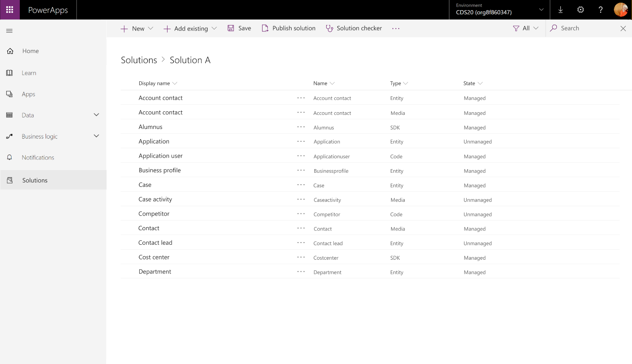Open settings gear in top bar
The image size is (632, 364).
coord(581,10)
